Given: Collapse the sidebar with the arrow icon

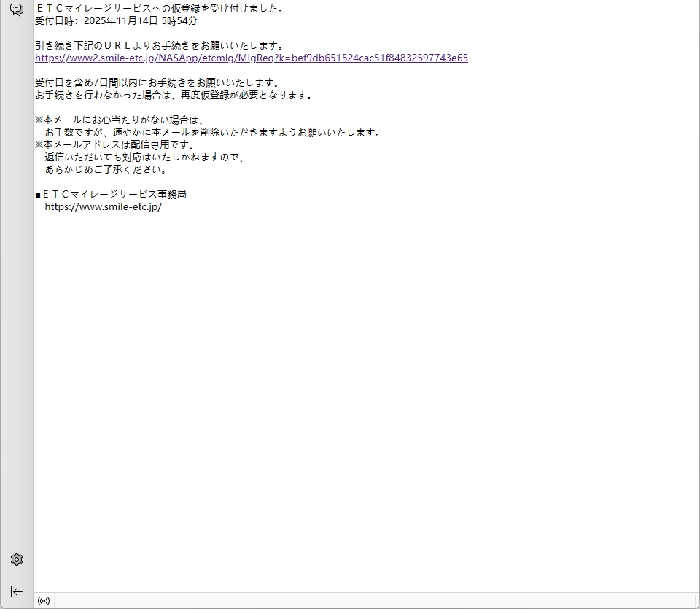Looking at the screenshot, I should [16, 591].
